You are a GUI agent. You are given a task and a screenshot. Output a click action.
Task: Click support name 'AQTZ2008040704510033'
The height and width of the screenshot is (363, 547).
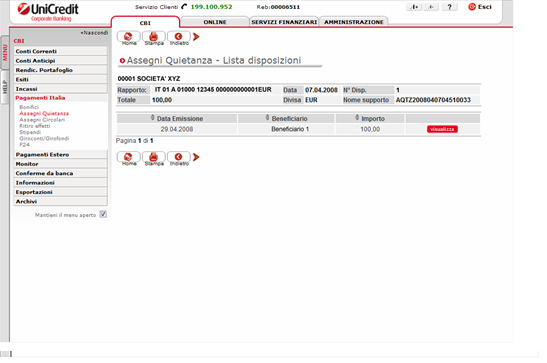pyautogui.click(x=433, y=100)
